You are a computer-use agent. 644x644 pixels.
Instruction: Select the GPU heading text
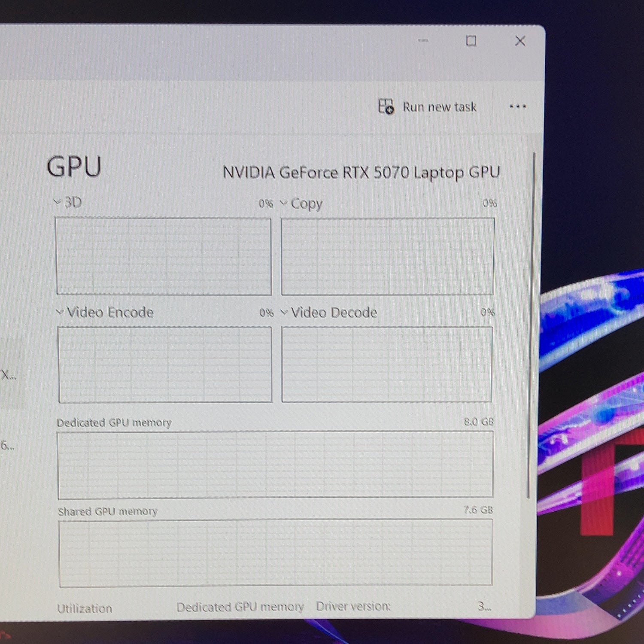[74, 167]
